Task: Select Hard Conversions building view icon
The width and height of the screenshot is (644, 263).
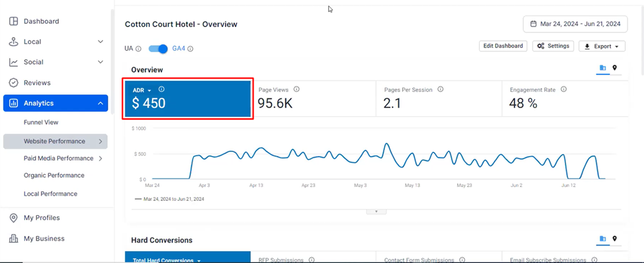Action: pos(602,239)
